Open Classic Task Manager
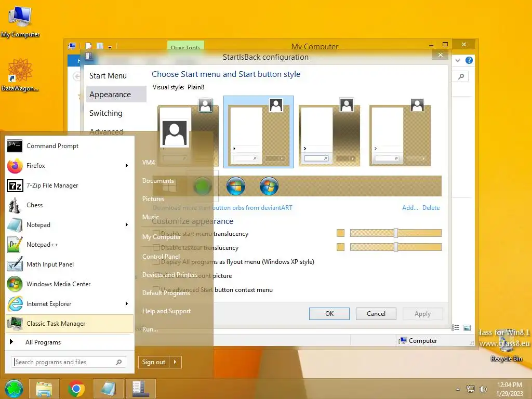 (x=70, y=323)
